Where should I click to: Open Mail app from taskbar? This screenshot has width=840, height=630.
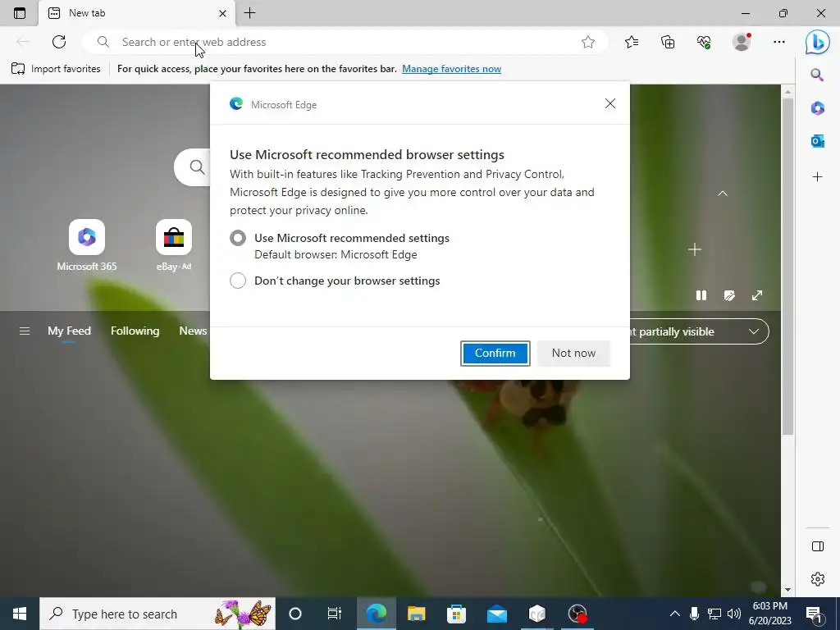tap(496, 614)
